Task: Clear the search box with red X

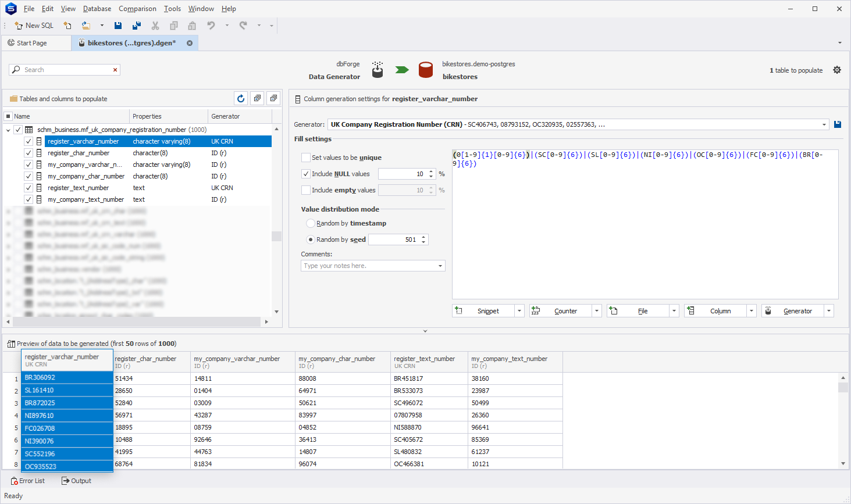Action: pyautogui.click(x=115, y=70)
